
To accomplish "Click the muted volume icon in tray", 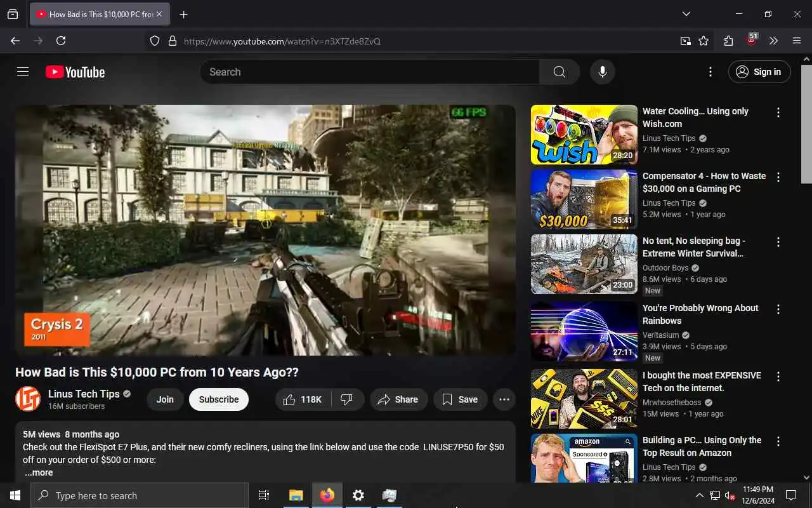I will click(x=730, y=495).
